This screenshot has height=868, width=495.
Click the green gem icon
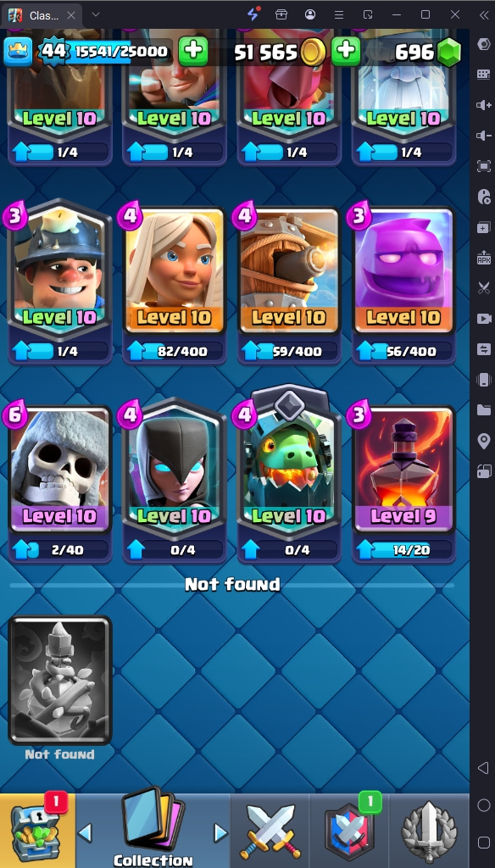coord(449,53)
